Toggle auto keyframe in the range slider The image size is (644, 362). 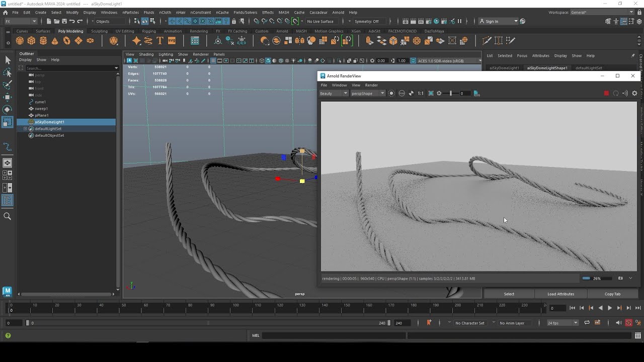(629, 323)
